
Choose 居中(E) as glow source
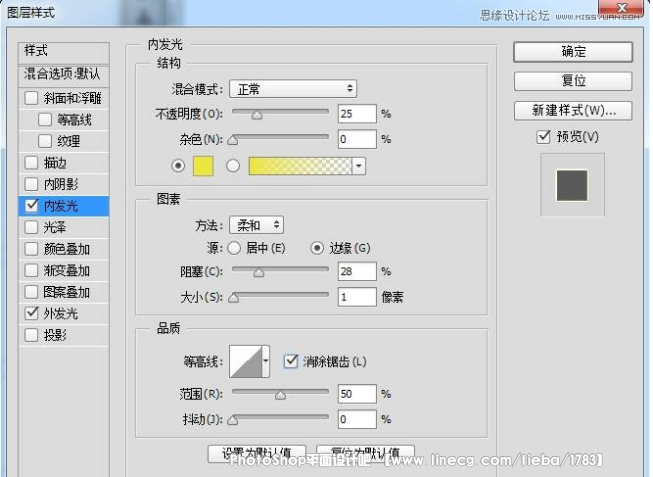coord(234,248)
